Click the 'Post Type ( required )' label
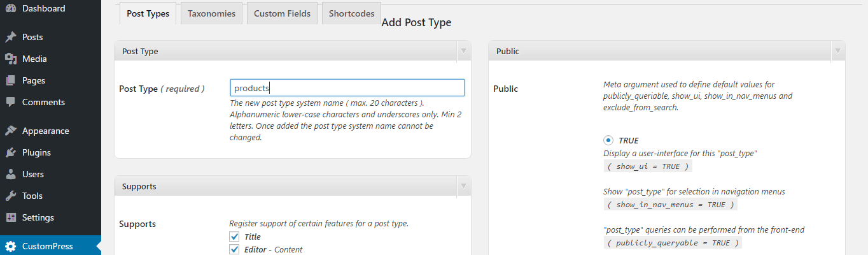 pos(162,89)
